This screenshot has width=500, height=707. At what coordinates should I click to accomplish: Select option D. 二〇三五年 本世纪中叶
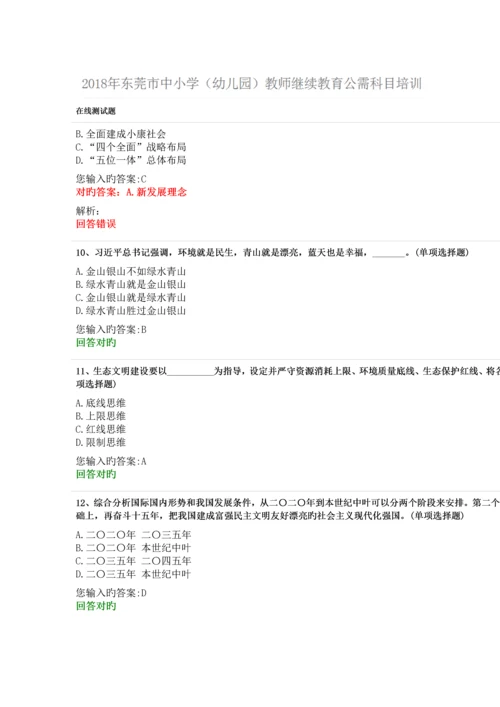[x=133, y=574]
